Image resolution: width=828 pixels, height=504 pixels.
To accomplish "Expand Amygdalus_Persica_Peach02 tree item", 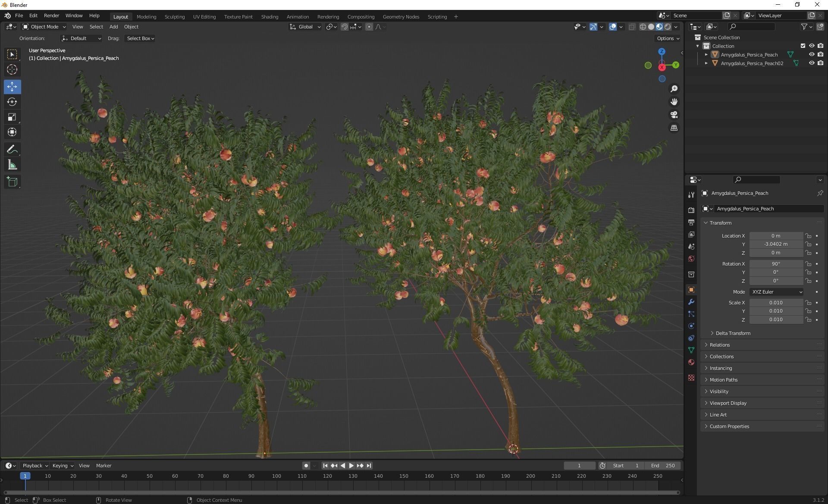I will click(x=706, y=63).
